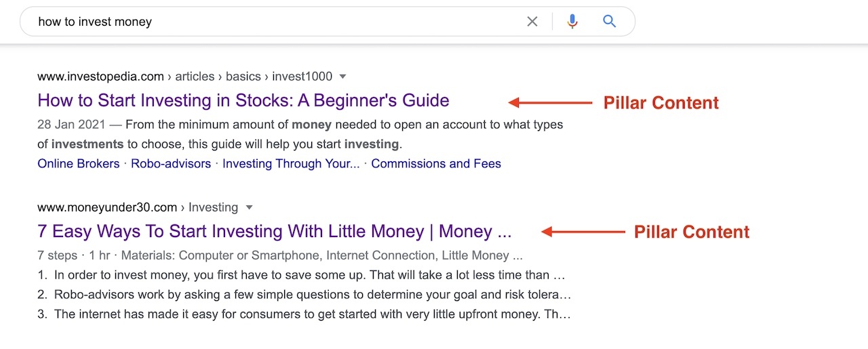Image resolution: width=868 pixels, height=349 pixels.
Task: Click the www.investopedia.com breadcrumb URL
Action: 101,77
